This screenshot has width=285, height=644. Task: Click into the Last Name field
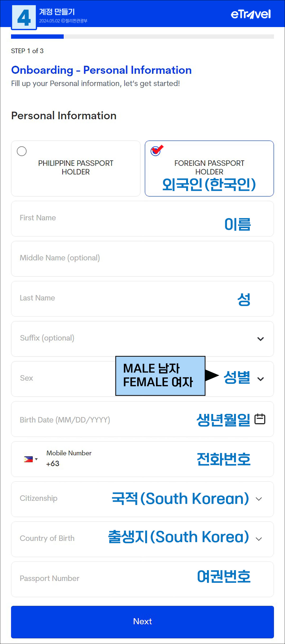[x=142, y=299]
